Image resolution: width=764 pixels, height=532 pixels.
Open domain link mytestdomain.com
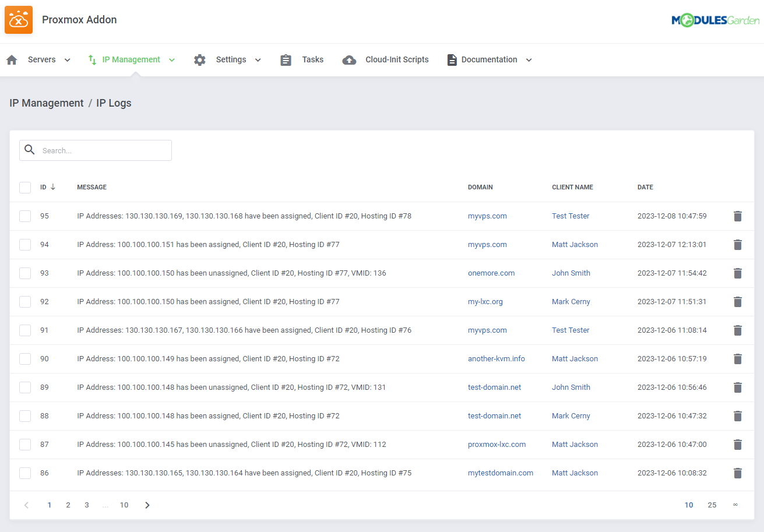(x=501, y=473)
